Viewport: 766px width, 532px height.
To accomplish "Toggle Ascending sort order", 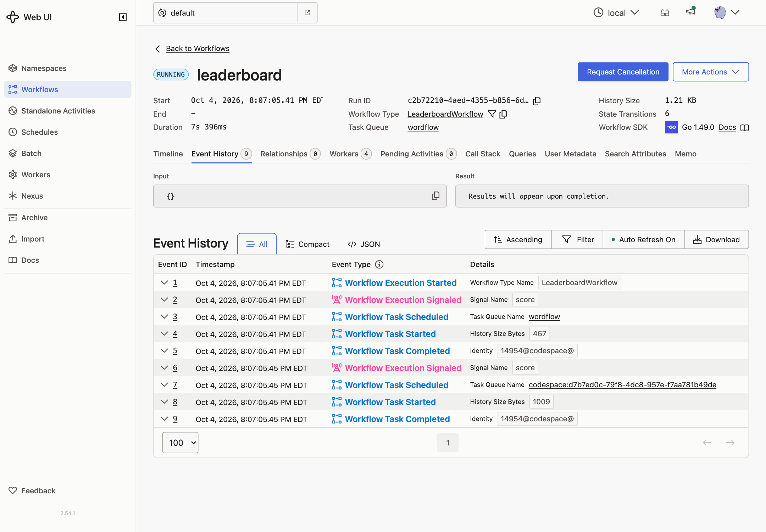I will coord(518,239).
